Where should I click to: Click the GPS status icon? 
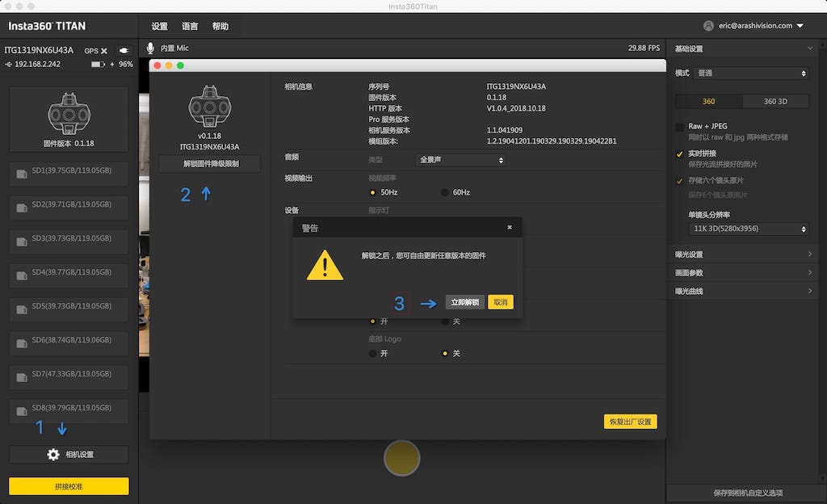point(103,51)
